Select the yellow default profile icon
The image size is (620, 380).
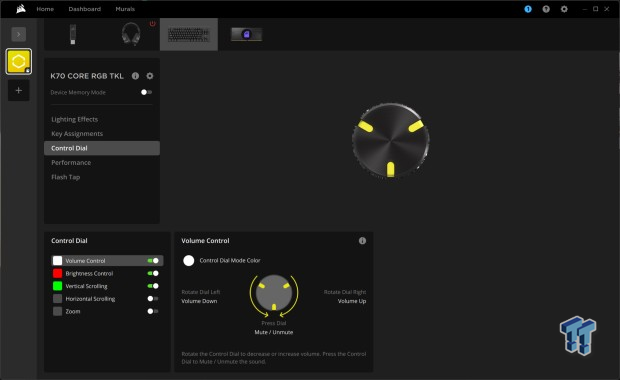click(19, 61)
